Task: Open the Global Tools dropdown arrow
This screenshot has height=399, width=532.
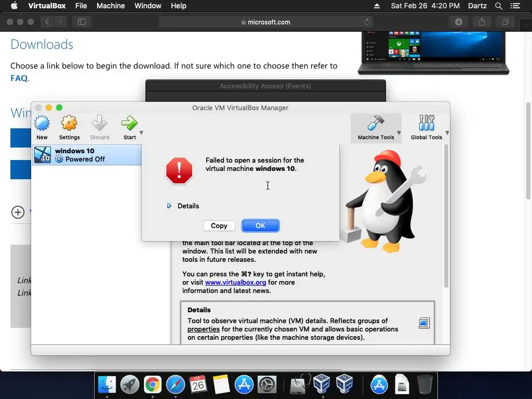Action: click(x=447, y=132)
